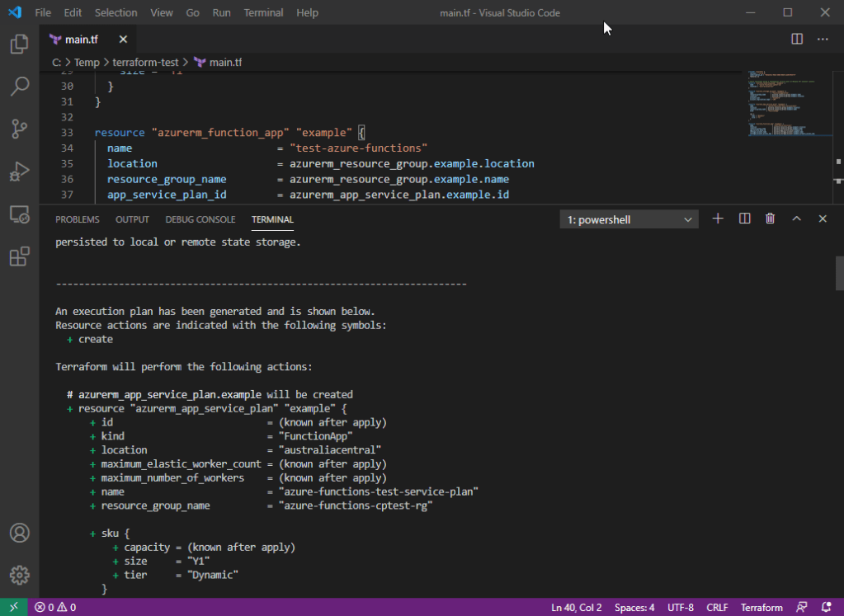
Task: Kill terminal with the trash icon
Action: pos(770,219)
